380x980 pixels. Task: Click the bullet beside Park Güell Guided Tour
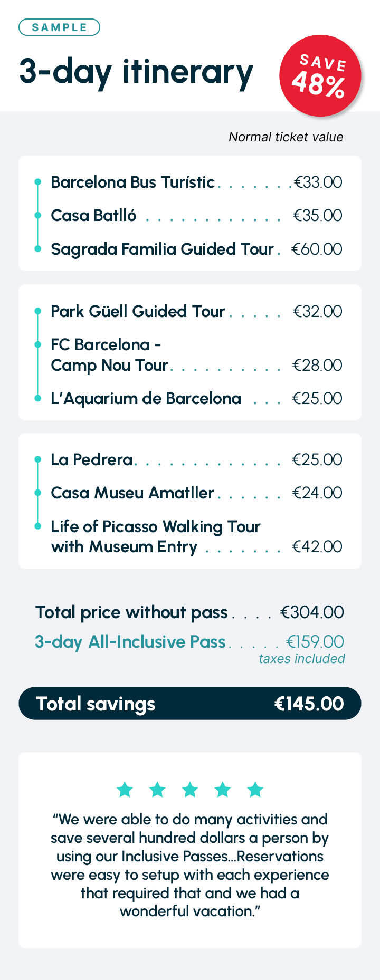[x=37, y=311]
